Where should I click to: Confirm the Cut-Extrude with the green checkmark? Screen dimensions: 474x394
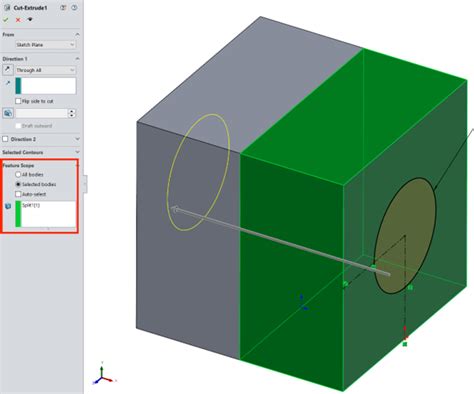(x=6, y=20)
